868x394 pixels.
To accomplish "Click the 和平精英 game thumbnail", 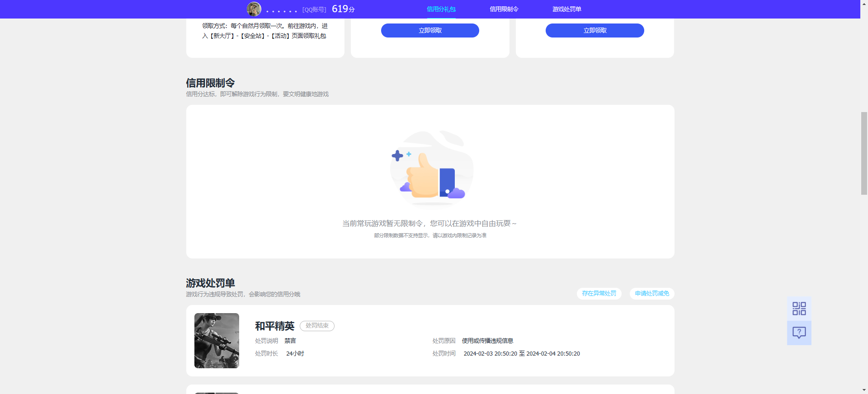I will pos(217,341).
